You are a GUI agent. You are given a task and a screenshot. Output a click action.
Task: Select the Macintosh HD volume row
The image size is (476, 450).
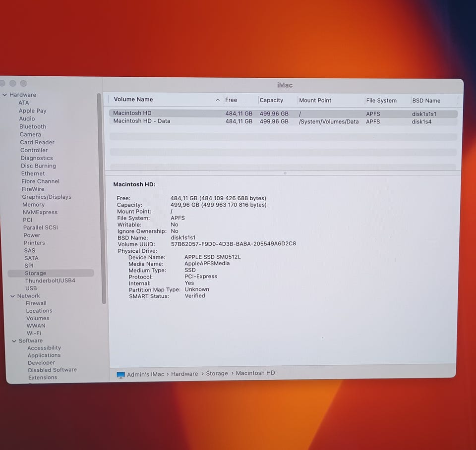point(283,113)
